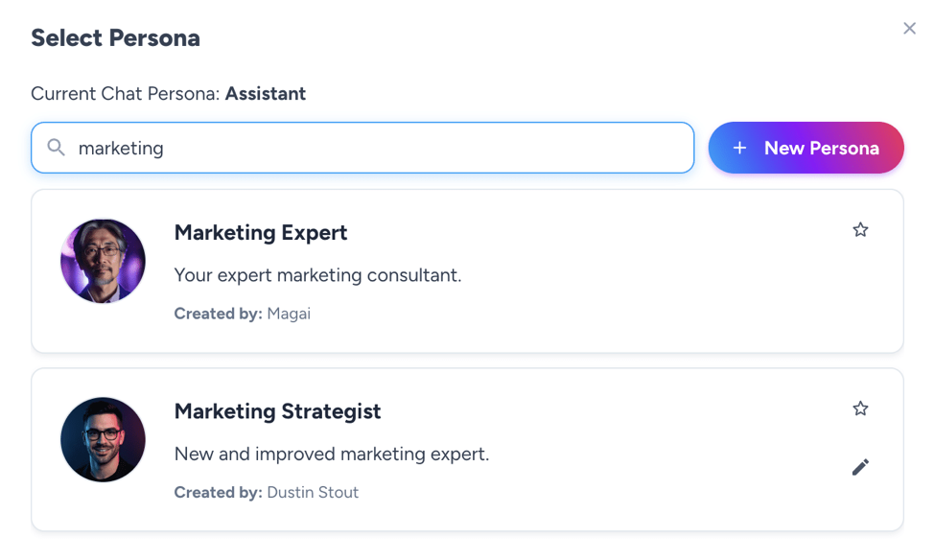934x560 pixels.
Task: Click the search magnifying glass icon
Action: 56,148
